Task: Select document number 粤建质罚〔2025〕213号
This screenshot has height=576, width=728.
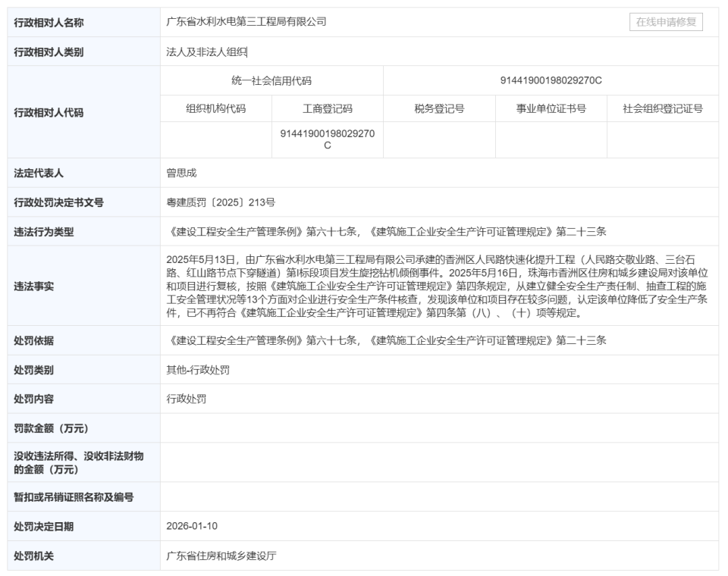Action: click(x=221, y=202)
